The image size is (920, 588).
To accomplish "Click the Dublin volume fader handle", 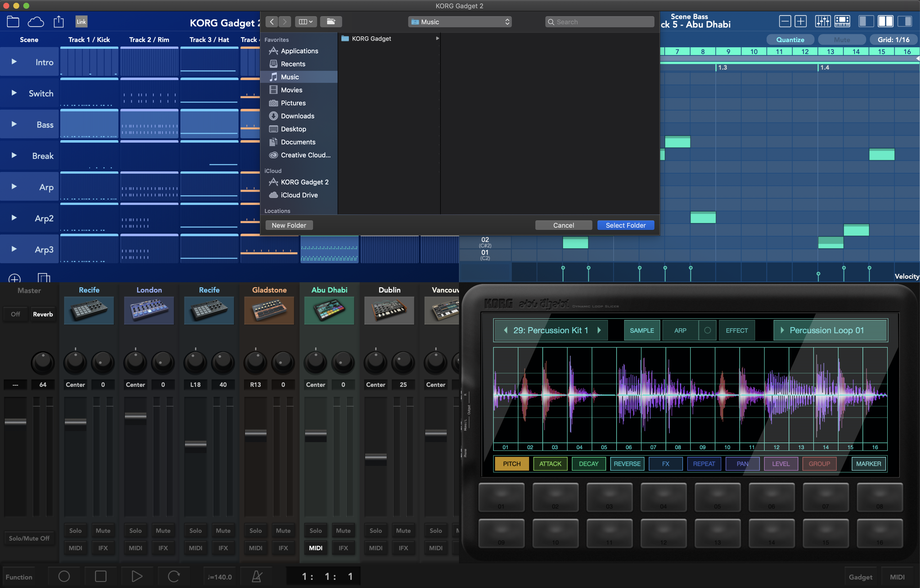I will click(x=376, y=457).
